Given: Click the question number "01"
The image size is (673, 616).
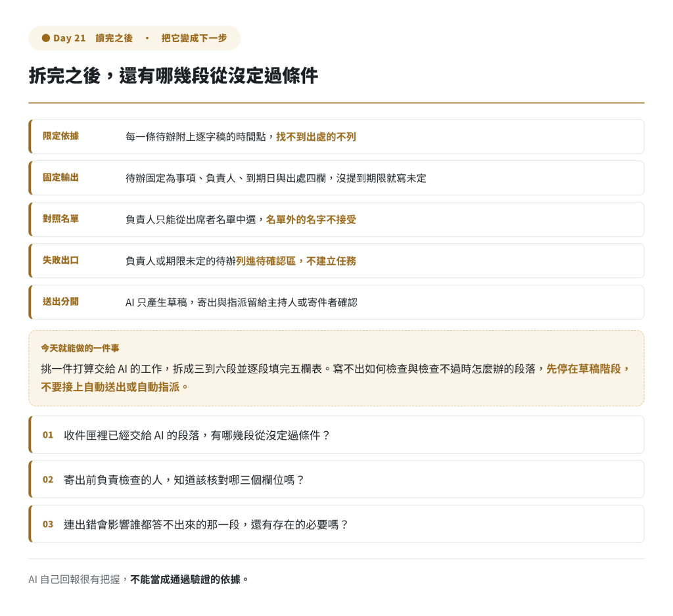Looking at the screenshot, I should tap(47, 435).
